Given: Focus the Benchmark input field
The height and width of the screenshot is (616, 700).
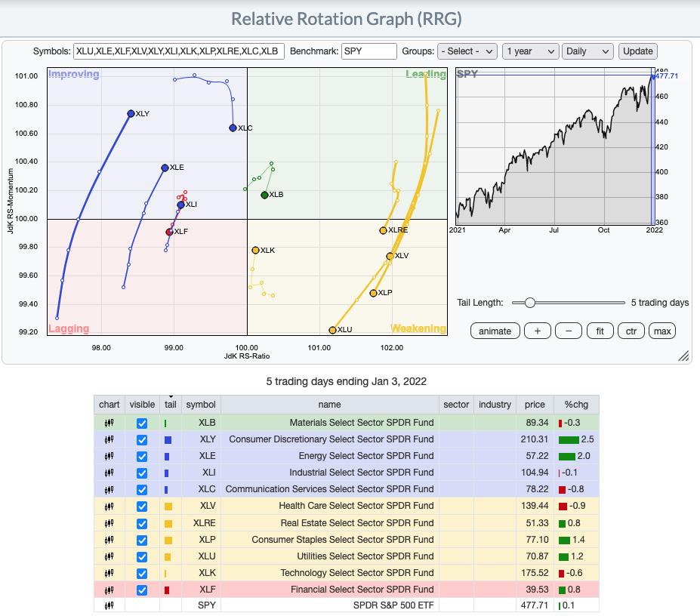Looking at the screenshot, I should coord(369,51).
